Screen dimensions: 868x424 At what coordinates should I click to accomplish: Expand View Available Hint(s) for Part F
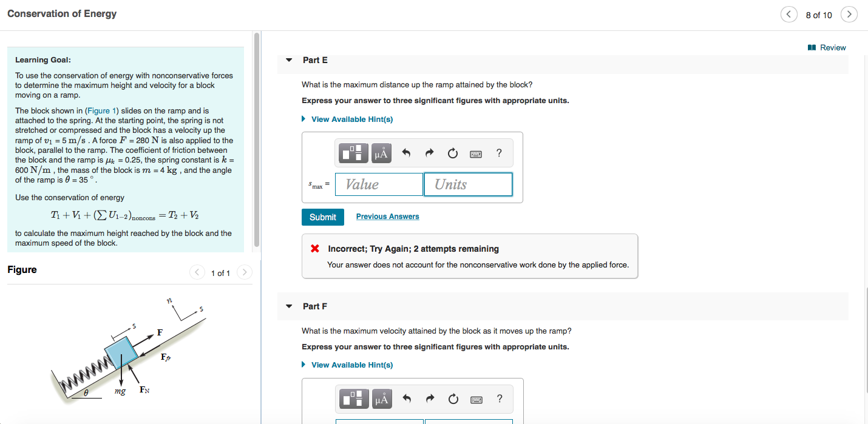click(x=352, y=365)
